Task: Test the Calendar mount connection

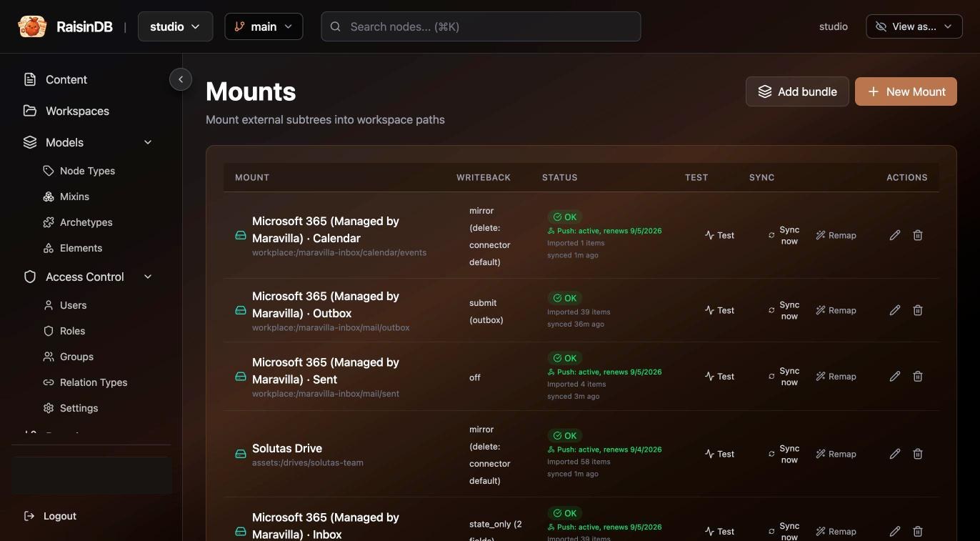Action: coord(719,235)
